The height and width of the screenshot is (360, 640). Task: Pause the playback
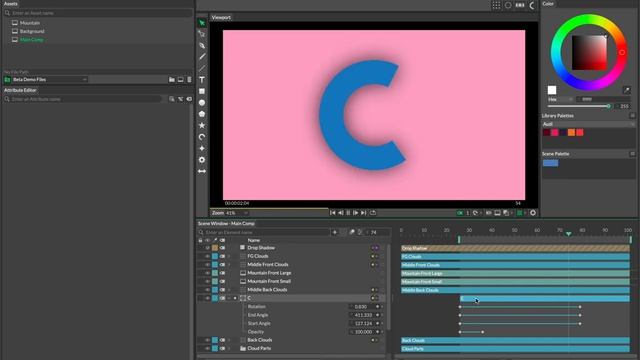tap(348, 213)
